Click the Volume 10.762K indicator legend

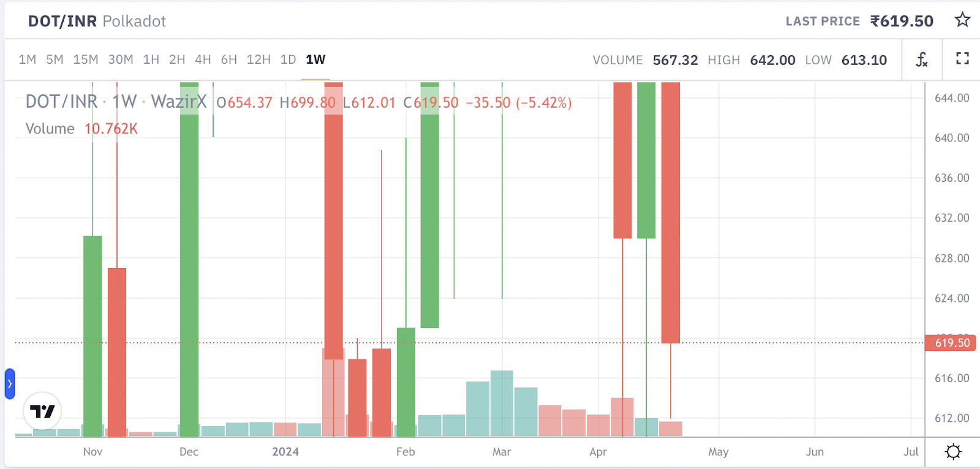click(x=81, y=129)
